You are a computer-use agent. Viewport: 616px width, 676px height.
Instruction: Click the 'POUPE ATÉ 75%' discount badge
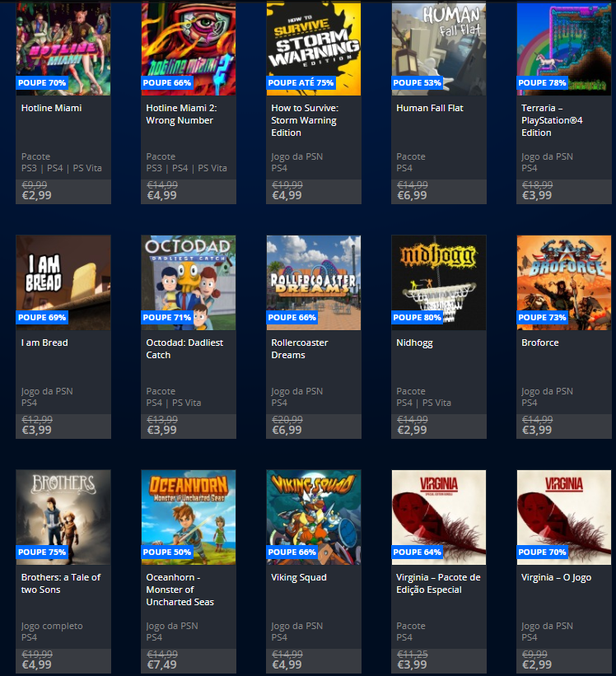[301, 83]
